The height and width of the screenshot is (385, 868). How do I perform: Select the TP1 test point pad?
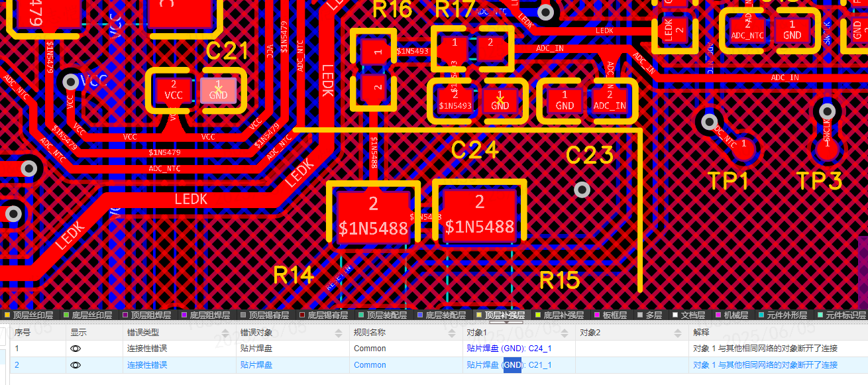(x=744, y=144)
